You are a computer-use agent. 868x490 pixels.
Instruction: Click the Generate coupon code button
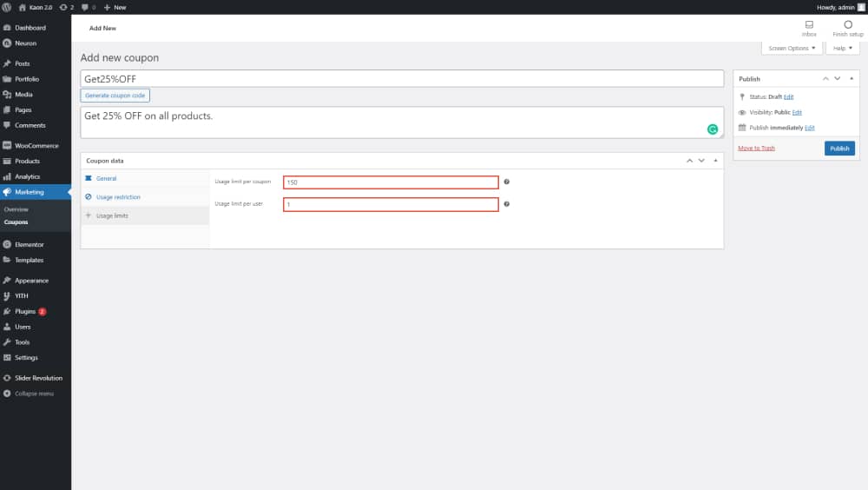click(115, 95)
